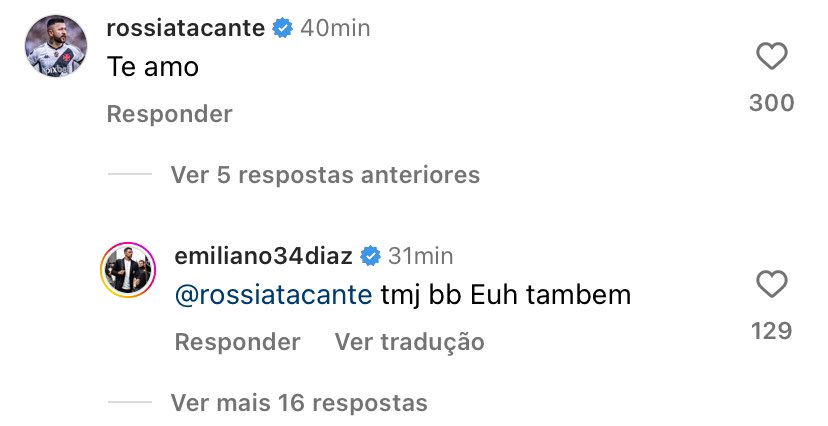
Task: Click the verified badge next to rossiatacante
Action: 282,29
